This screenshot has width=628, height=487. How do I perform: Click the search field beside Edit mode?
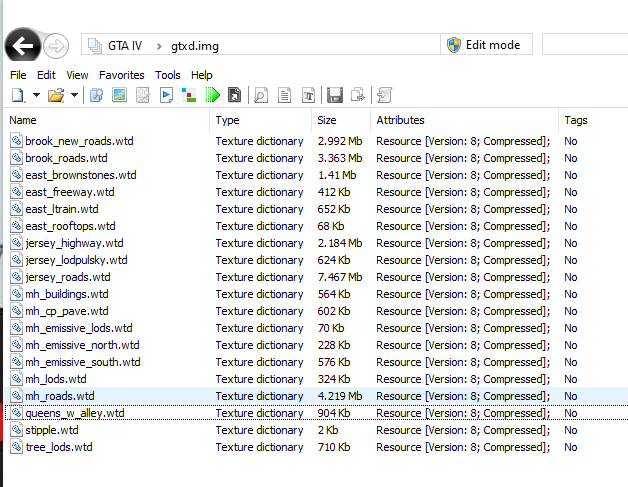(585, 44)
